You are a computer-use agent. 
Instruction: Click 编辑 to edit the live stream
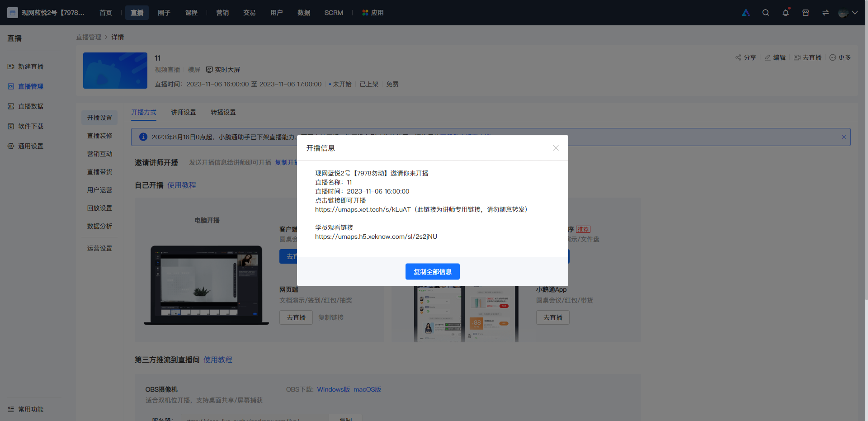coord(775,57)
